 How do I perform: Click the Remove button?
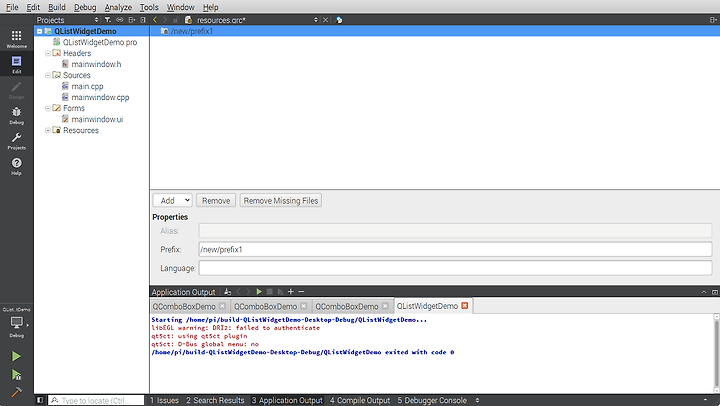click(x=216, y=201)
